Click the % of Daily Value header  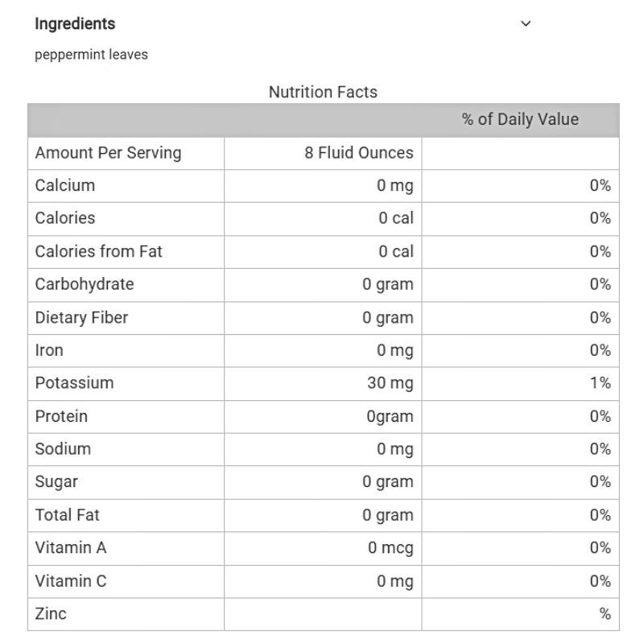pyautogui.click(x=520, y=120)
